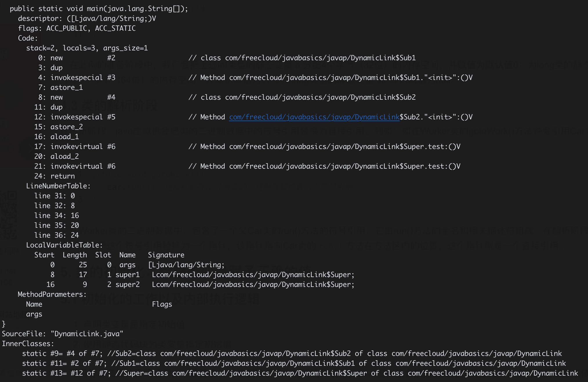The width and height of the screenshot is (588, 382).
Task: Click the 'InnerClasses:' heading
Action: tap(28, 344)
